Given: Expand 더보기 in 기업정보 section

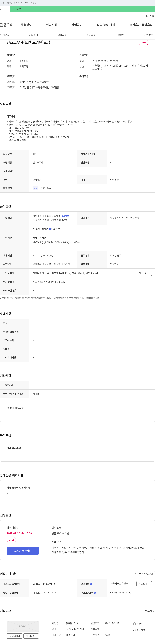Looking at the screenshot, I should tap(150, 610).
